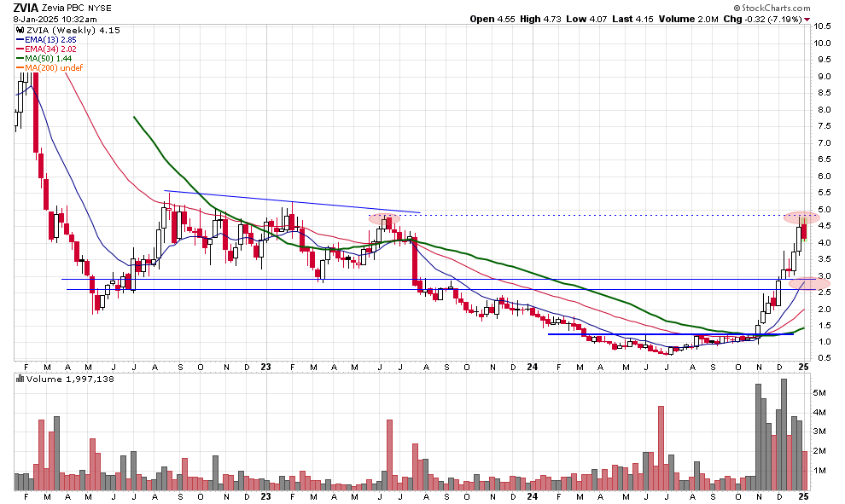Click the green MA(50) legend line marker
The height and width of the screenshot is (504, 845).
click(x=19, y=58)
